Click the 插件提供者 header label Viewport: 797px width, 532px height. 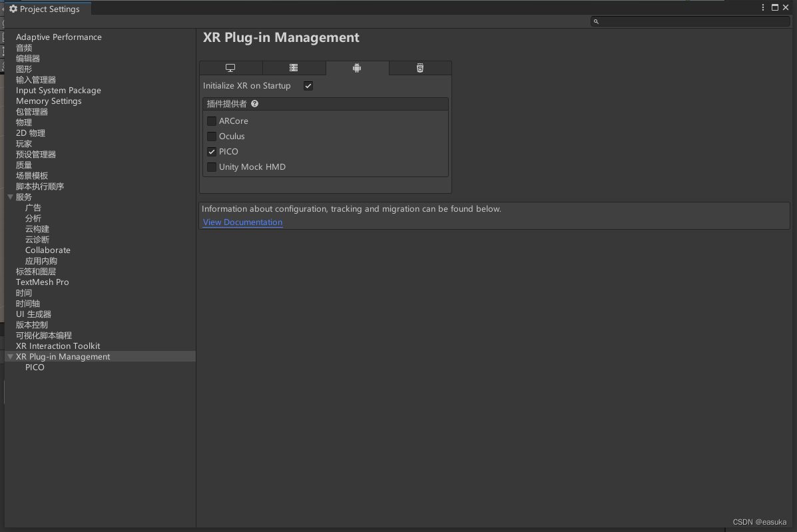click(226, 104)
